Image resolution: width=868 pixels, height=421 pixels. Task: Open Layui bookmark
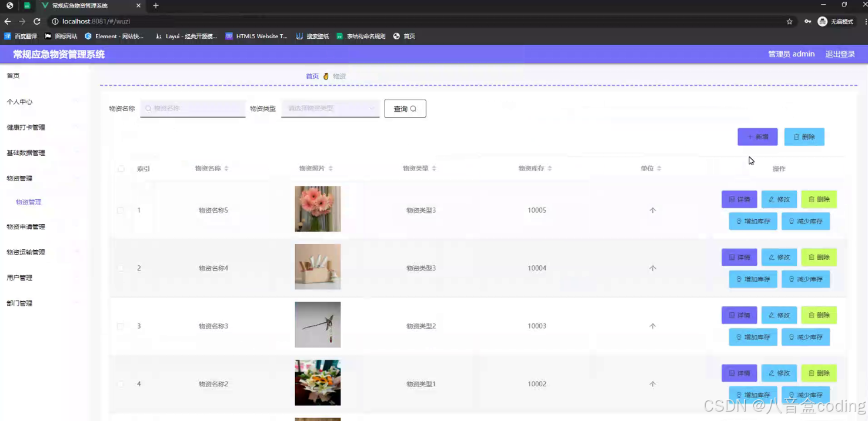[186, 36]
